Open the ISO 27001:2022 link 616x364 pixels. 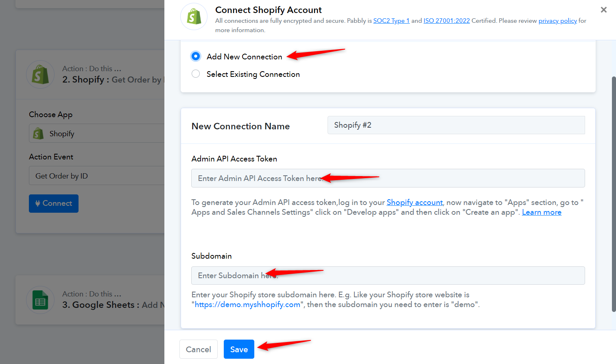pos(447,21)
